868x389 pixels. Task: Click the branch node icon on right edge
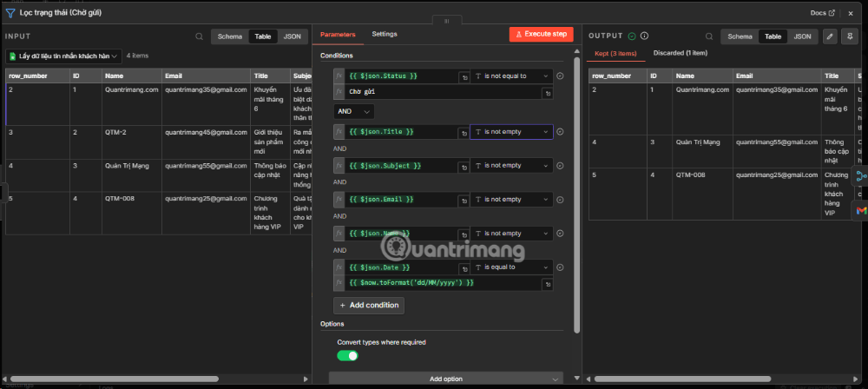(861, 177)
